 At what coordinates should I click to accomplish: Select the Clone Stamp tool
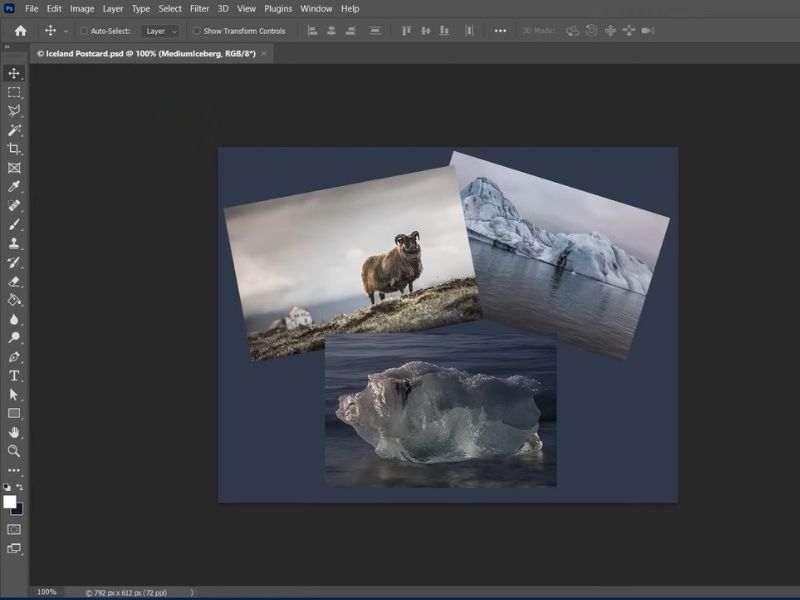[14, 243]
